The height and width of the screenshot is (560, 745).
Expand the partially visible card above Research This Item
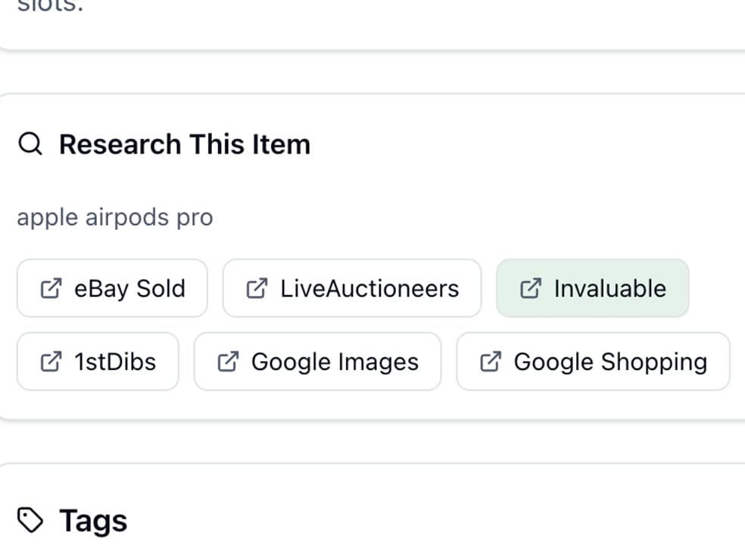point(372,23)
